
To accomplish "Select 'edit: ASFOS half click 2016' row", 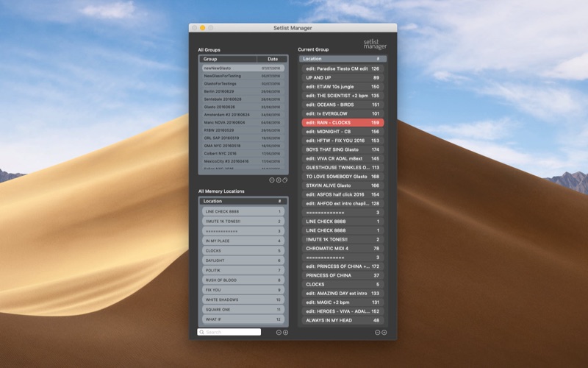I will 343,194.
